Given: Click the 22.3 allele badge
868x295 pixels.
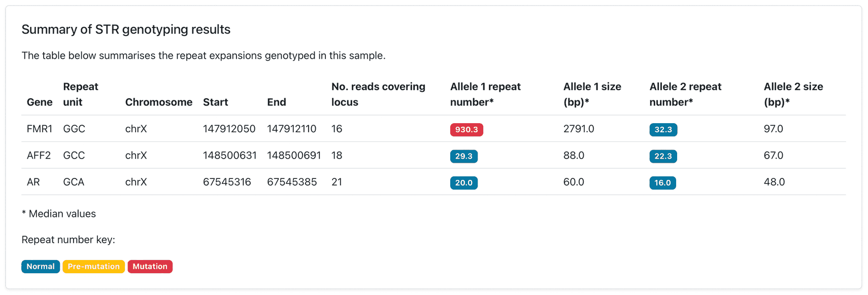Looking at the screenshot, I should point(663,156).
